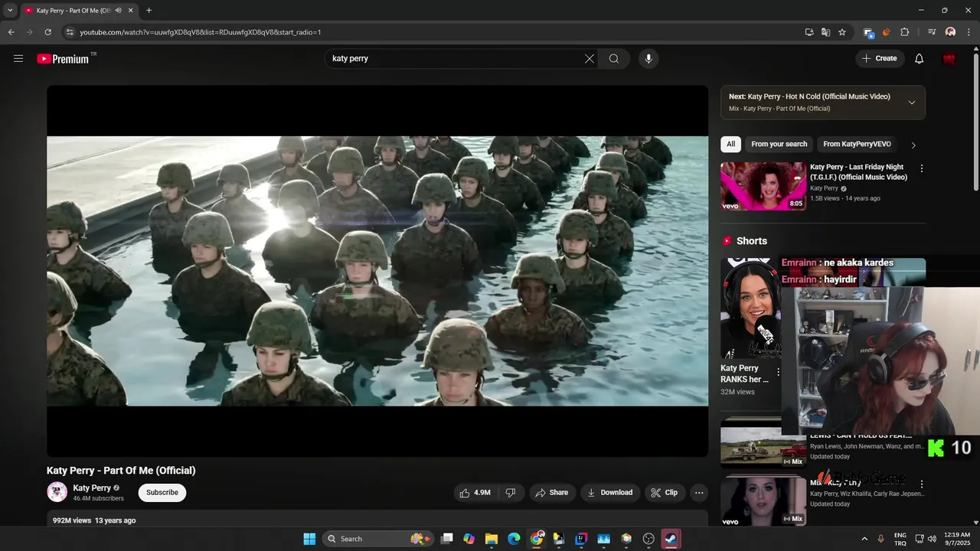Open the tab search dropdown

(10, 11)
